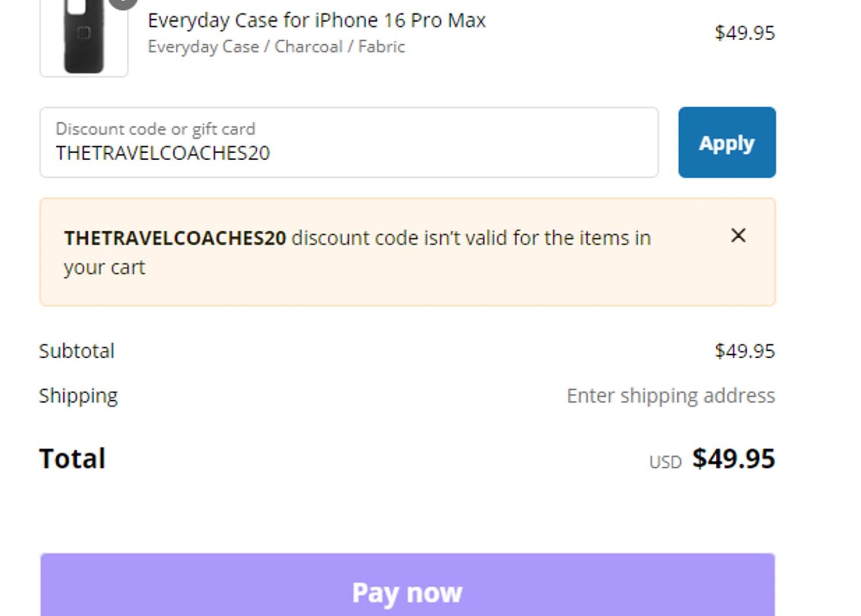Click the quantity badge on product image
The height and width of the screenshot is (616, 861).
click(x=123, y=3)
